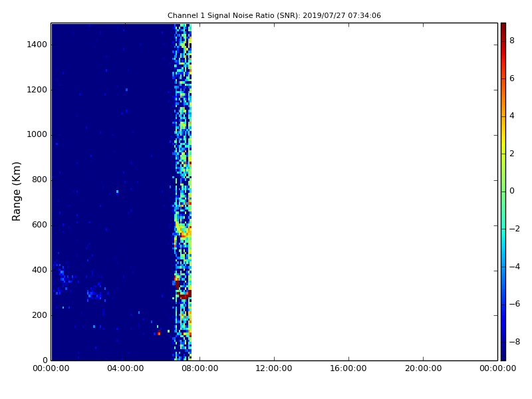Click the 800 y-axis tick label
532x399 pixels.
[x=39, y=180]
